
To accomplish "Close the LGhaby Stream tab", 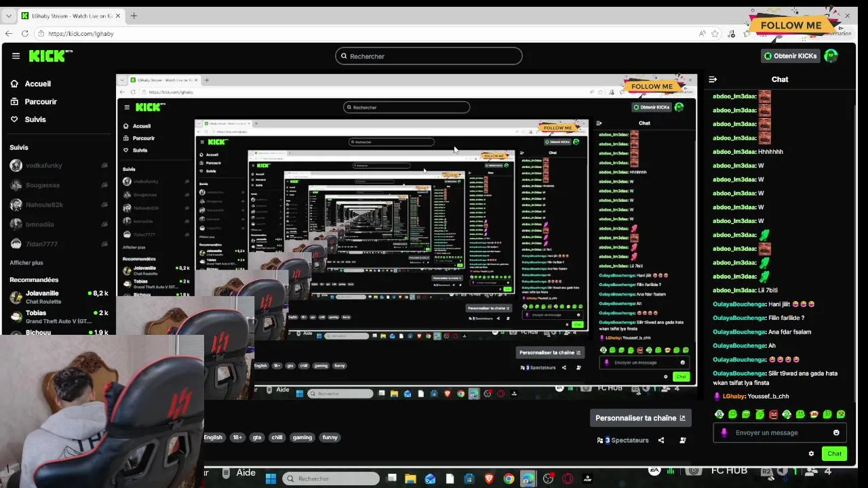I will click(118, 16).
